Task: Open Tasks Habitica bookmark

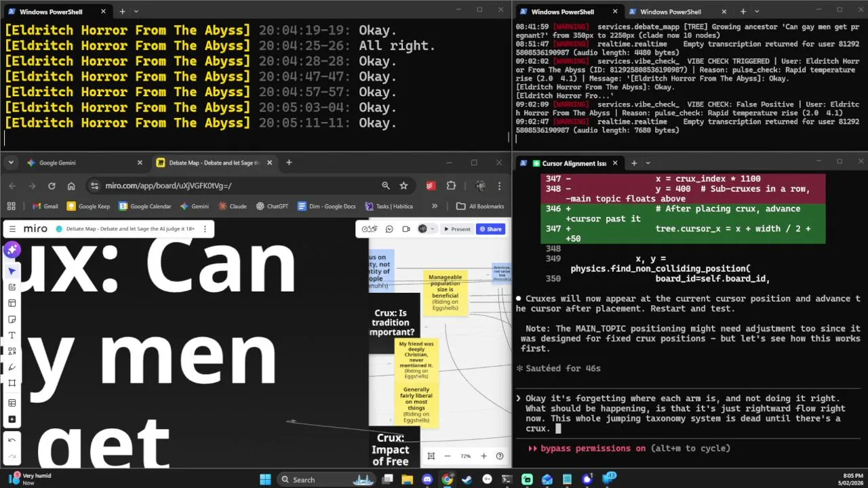Action: [x=389, y=206]
